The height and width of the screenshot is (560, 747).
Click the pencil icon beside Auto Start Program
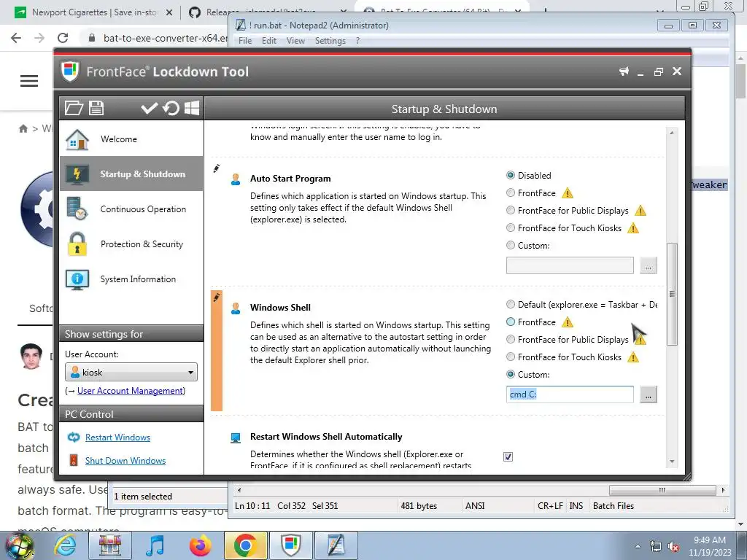point(216,168)
